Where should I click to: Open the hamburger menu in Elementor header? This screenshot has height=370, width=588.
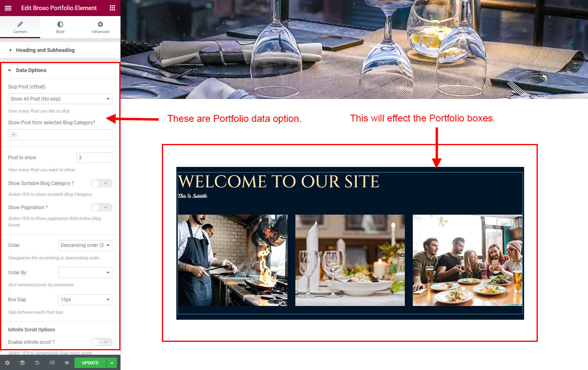point(8,8)
